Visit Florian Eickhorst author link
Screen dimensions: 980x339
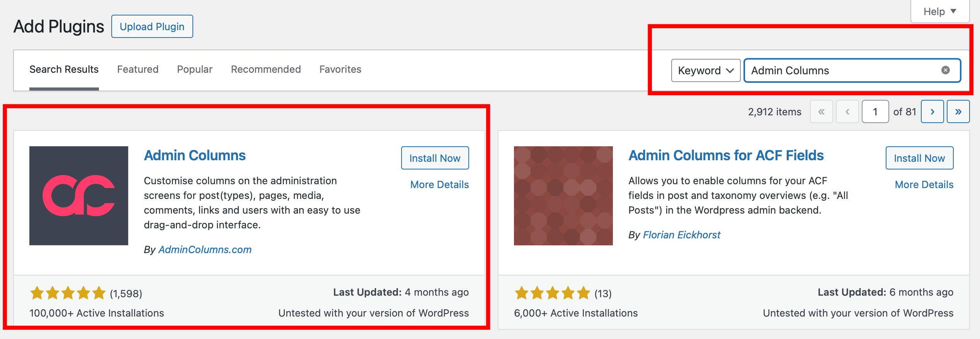point(682,235)
